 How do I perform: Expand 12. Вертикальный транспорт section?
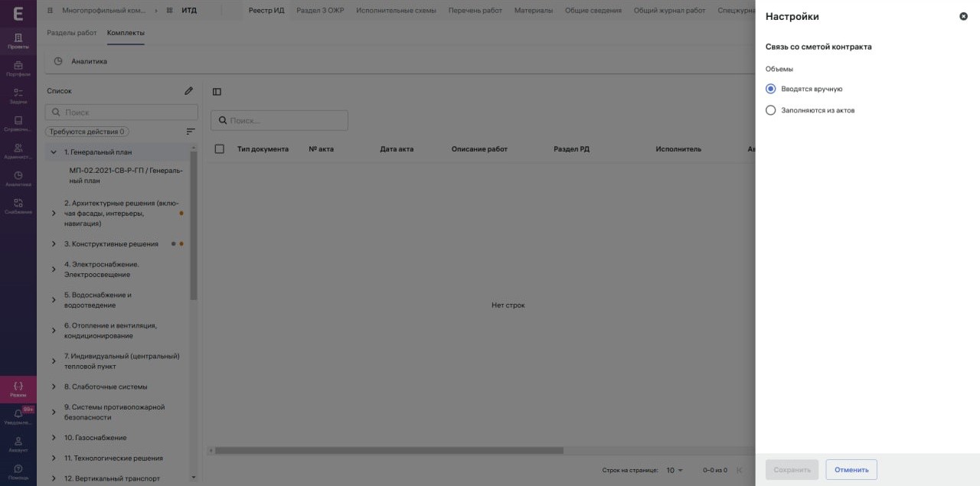pyautogui.click(x=54, y=478)
